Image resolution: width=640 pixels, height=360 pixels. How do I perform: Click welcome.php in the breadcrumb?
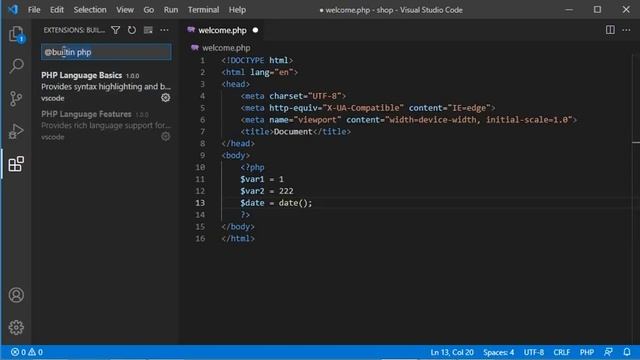click(x=226, y=48)
